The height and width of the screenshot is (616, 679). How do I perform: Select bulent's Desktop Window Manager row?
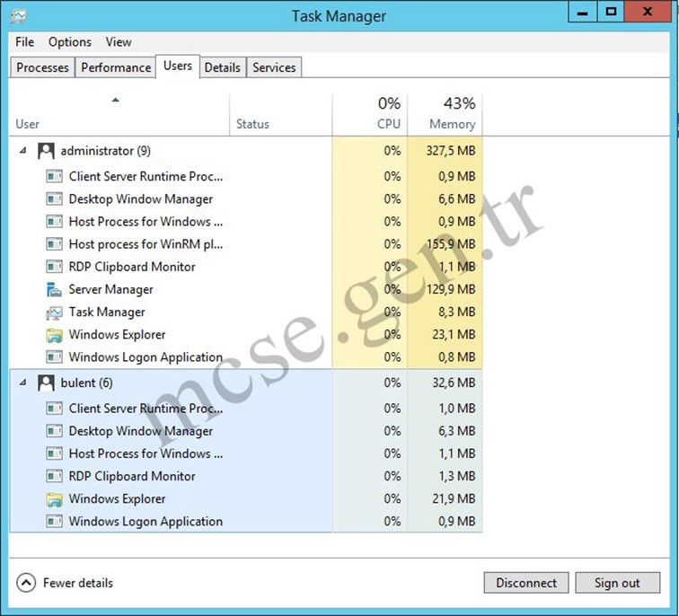pyautogui.click(x=245, y=431)
